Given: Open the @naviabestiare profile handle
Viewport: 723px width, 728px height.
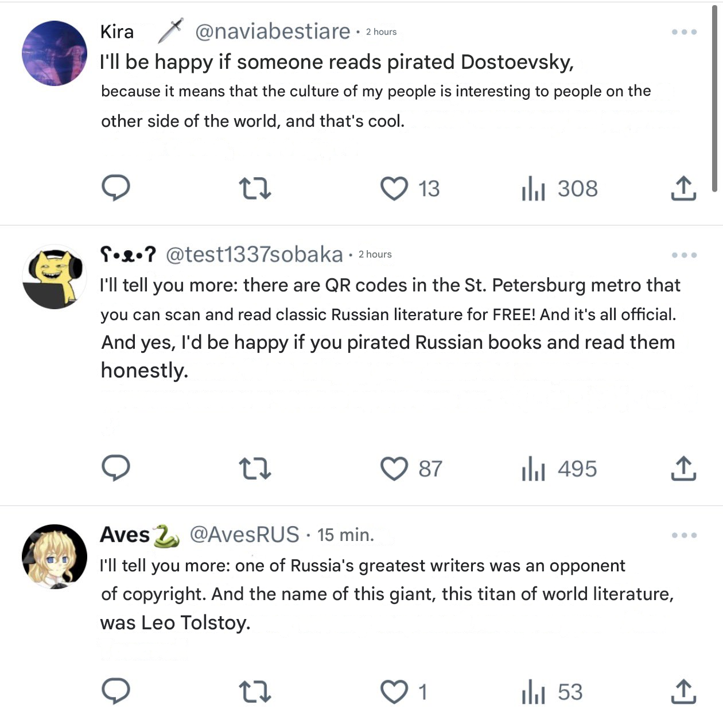Looking at the screenshot, I should pos(273,32).
